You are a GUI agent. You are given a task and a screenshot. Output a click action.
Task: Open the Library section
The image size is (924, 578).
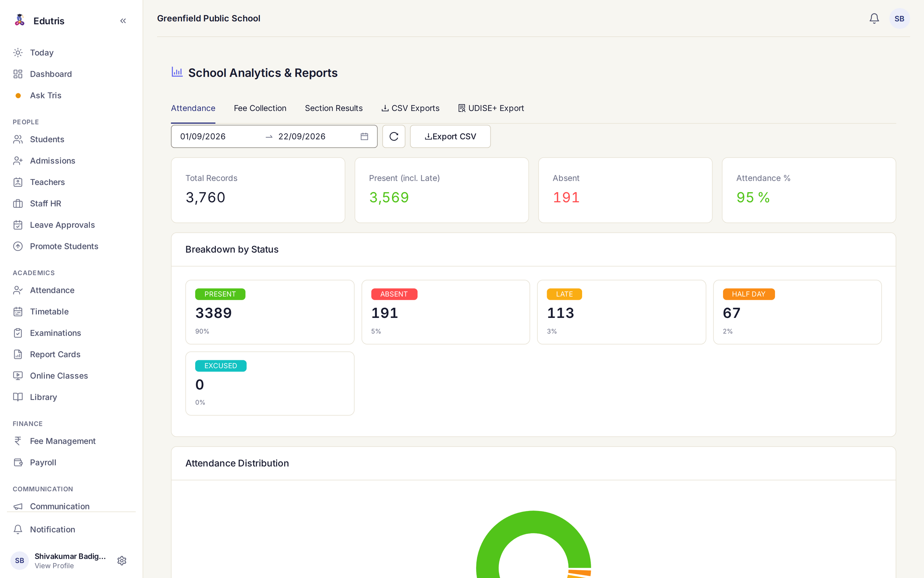[71, 397]
